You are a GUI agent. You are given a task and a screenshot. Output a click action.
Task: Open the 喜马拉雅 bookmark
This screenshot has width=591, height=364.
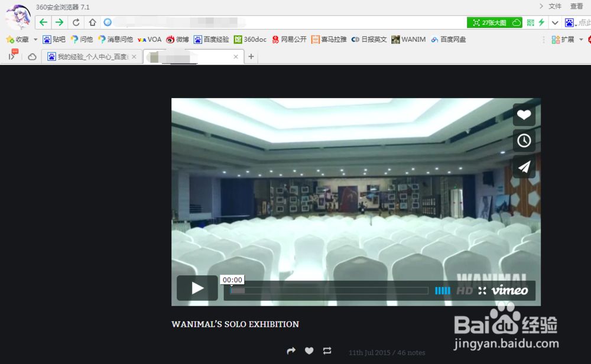[329, 40]
